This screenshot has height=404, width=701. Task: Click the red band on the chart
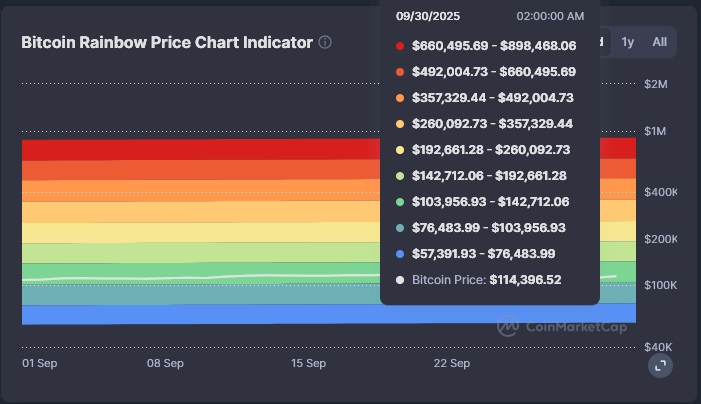click(x=200, y=149)
